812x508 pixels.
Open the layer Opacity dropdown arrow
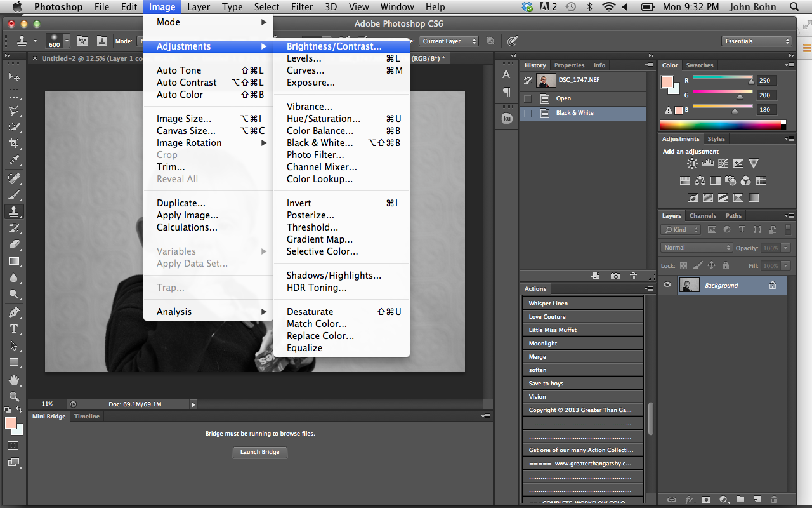coord(786,248)
